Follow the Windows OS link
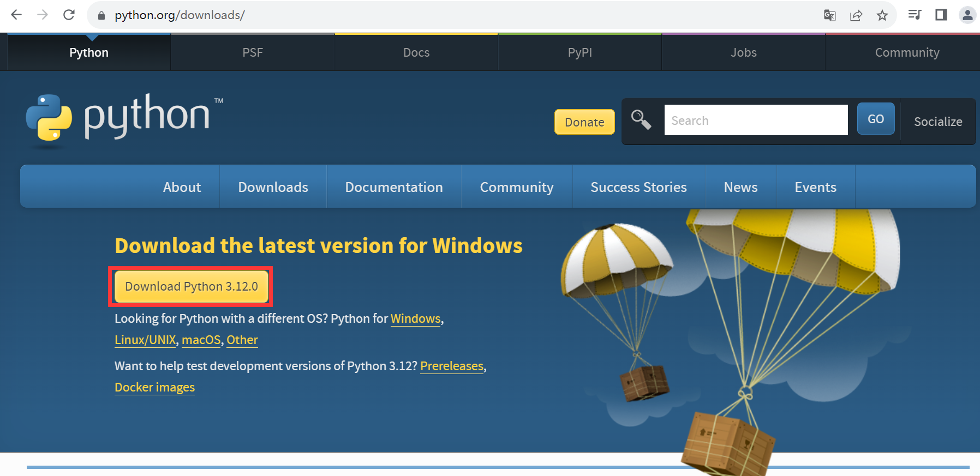This screenshot has height=476, width=980. point(415,318)
